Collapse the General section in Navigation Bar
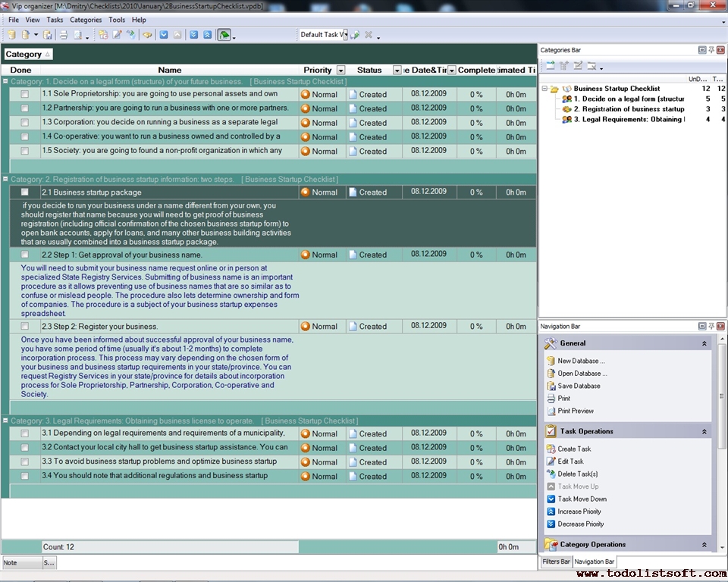This screenshot has height=582, width=728. pos(704,343)
